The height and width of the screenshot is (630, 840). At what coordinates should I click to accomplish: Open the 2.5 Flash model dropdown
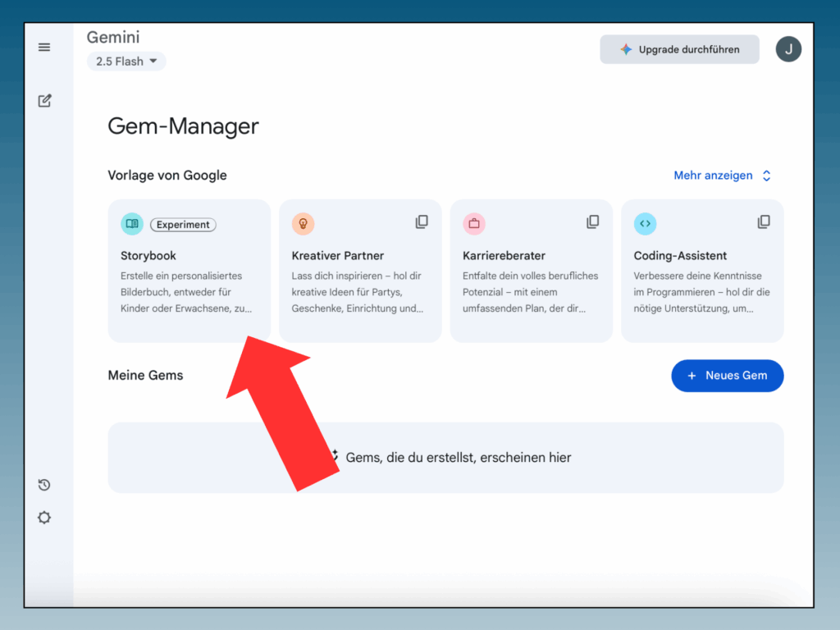click(126, 62)
